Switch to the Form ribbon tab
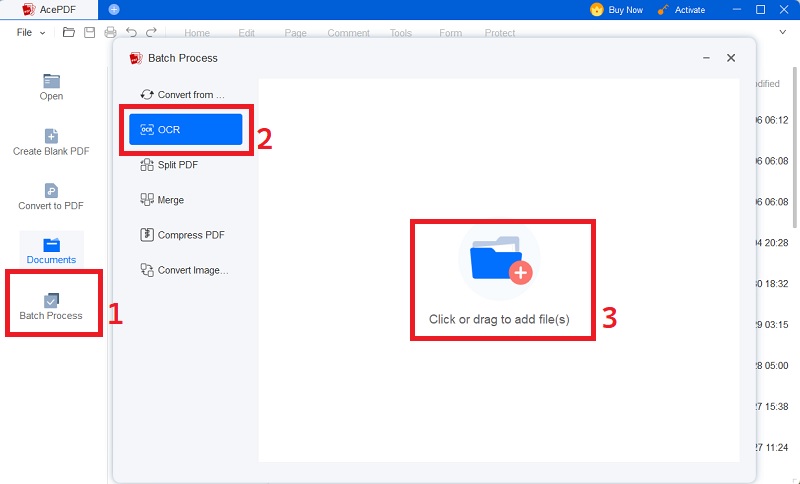 (451, 33)
